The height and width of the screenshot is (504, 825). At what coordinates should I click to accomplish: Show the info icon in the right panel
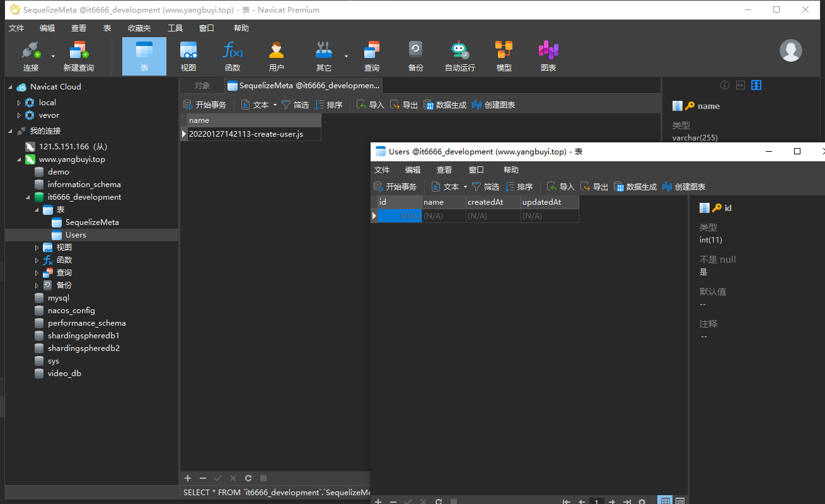click(x=725, y=85)
